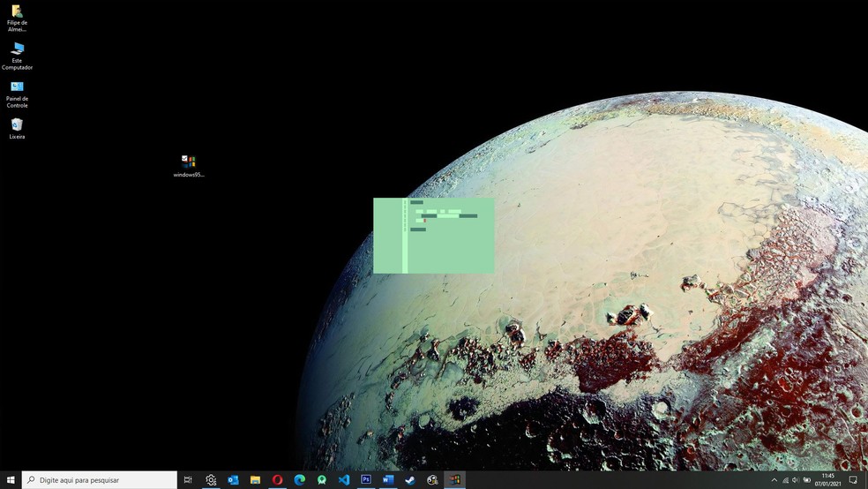
Task: Open the volume control in system tray
Action: [x=796, y=480]
